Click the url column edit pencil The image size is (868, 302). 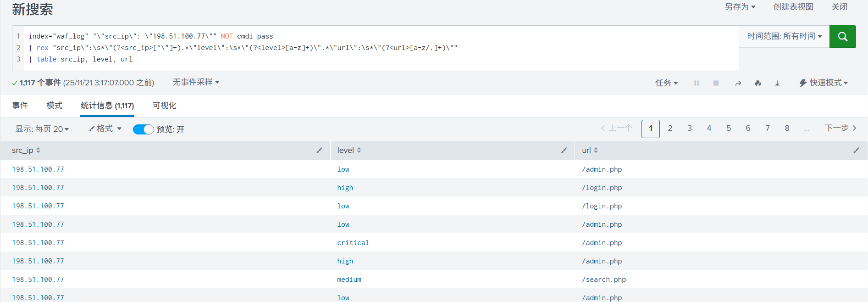(x=856, y=150)
